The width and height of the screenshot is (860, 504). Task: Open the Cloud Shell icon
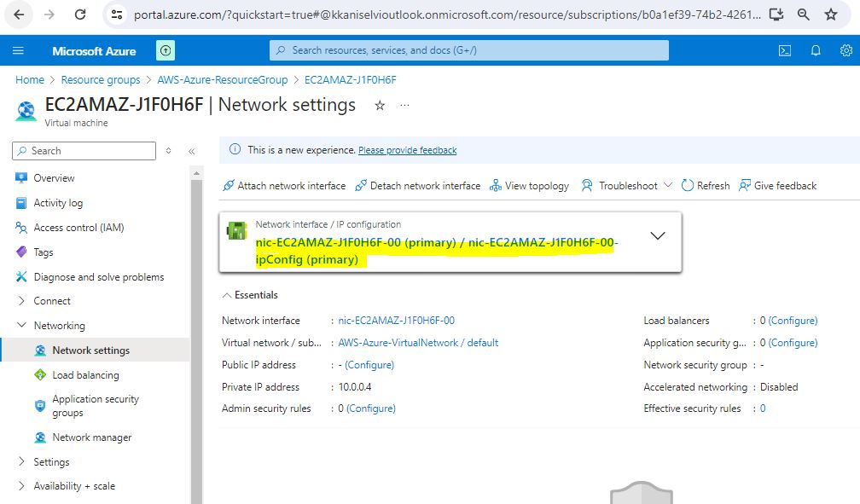785,50
